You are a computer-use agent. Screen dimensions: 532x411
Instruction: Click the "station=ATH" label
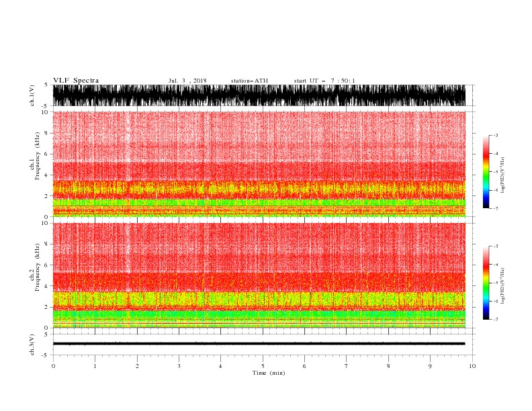249,81
